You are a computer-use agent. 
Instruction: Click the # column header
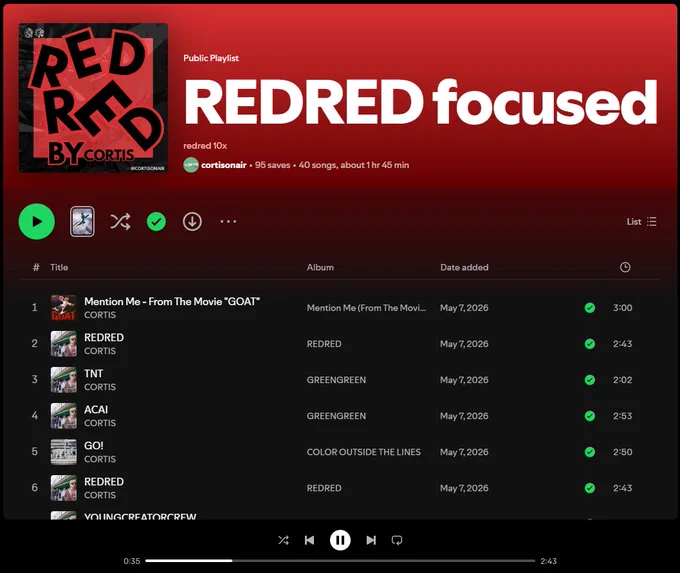point(36,267)
